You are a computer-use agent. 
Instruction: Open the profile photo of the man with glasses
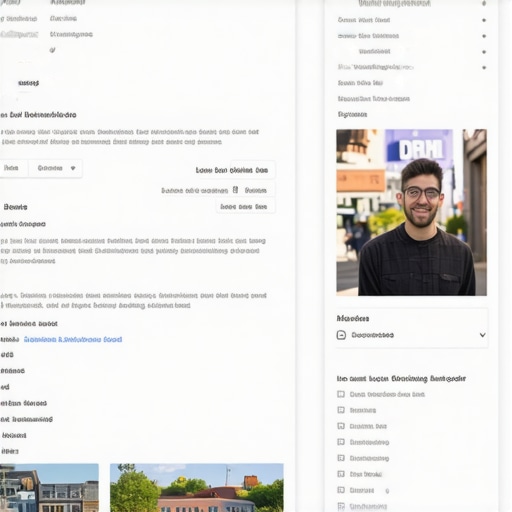411,212
